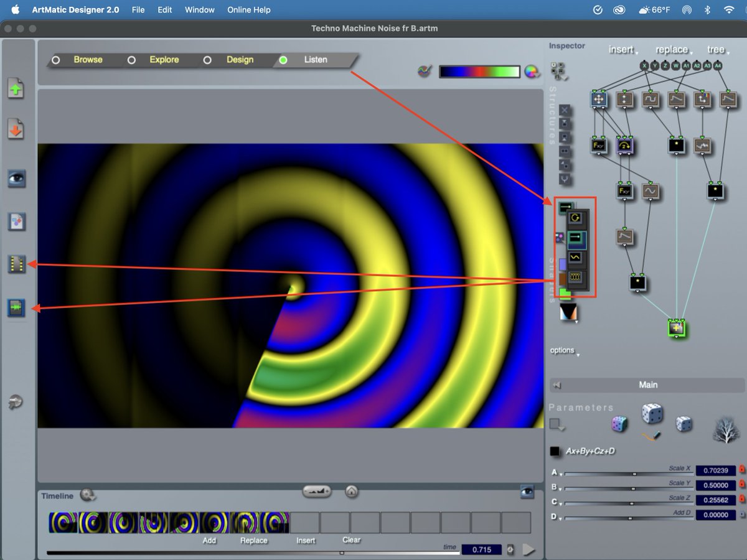This screenshot has height=560, width=747.
Task: Click the Main back-arrow button
Action: click(557, 385)
